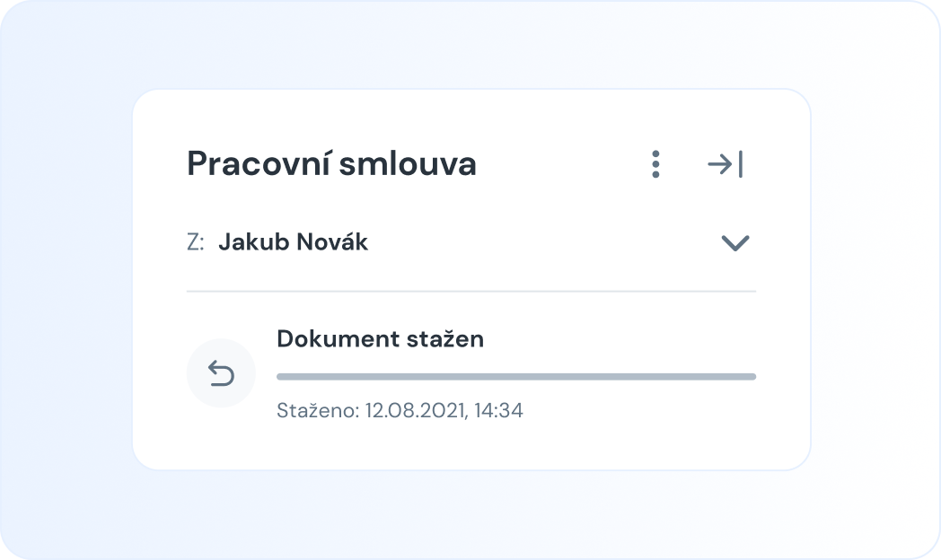Screen dimensions: 941x560
Task: Select sender name Jakub Novák
Action: [293, 242]
